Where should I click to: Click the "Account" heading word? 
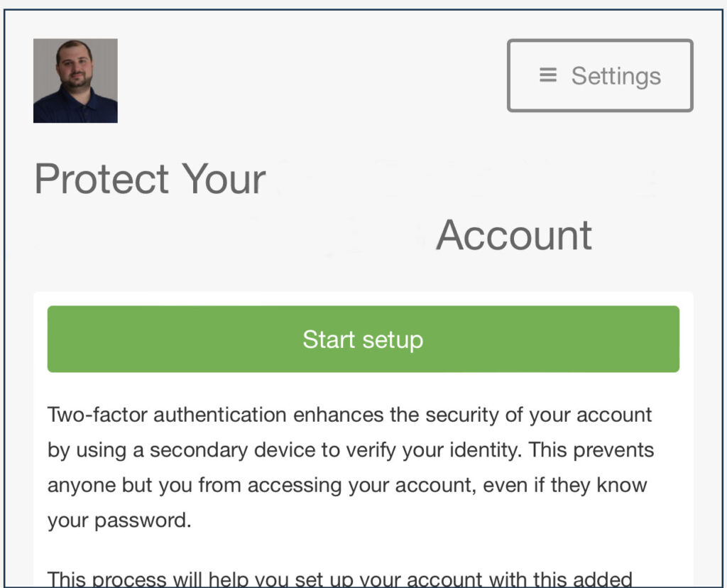pos(513,236)
